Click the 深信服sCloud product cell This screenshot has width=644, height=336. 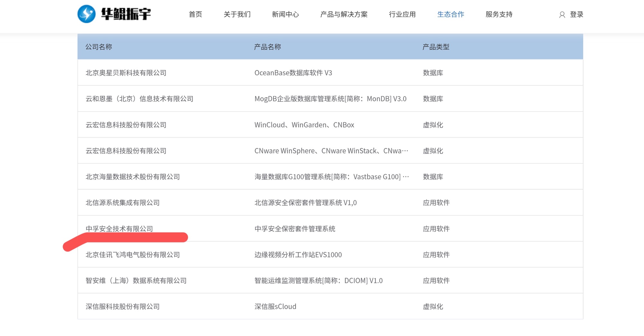coord(275,307)
